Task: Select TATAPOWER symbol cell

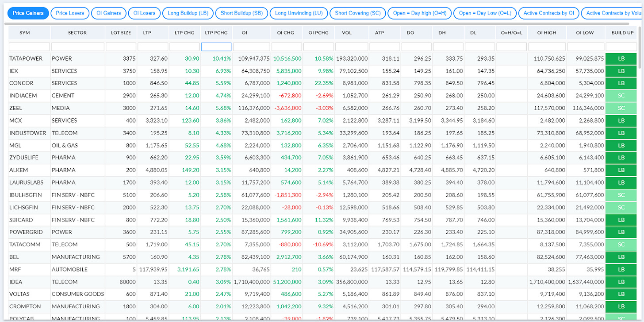Action: coord(29,58)
